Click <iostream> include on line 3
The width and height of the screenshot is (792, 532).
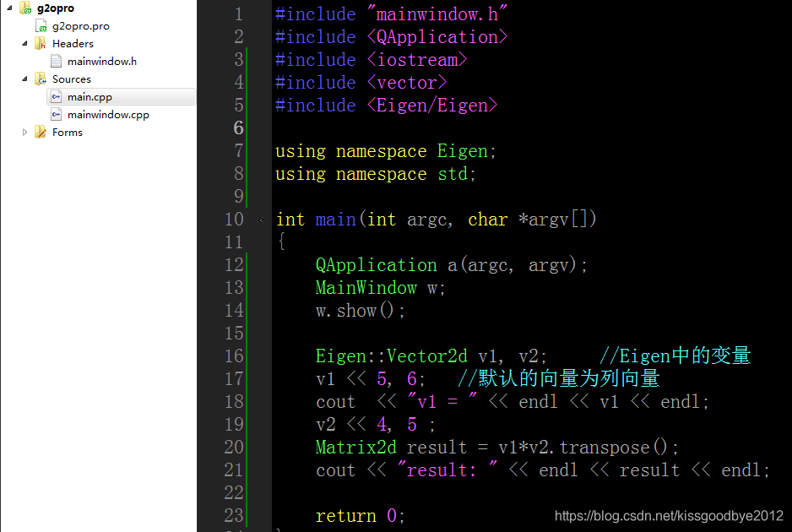417,60
